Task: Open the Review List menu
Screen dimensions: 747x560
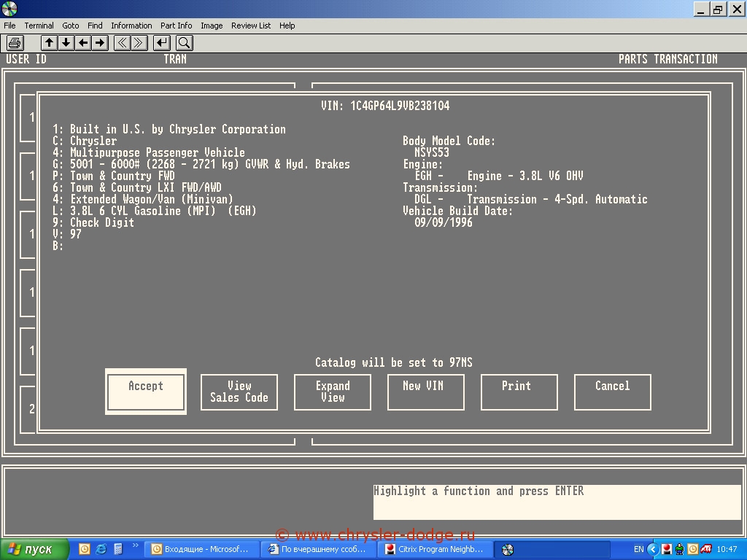Action: (x=251, y=26)
